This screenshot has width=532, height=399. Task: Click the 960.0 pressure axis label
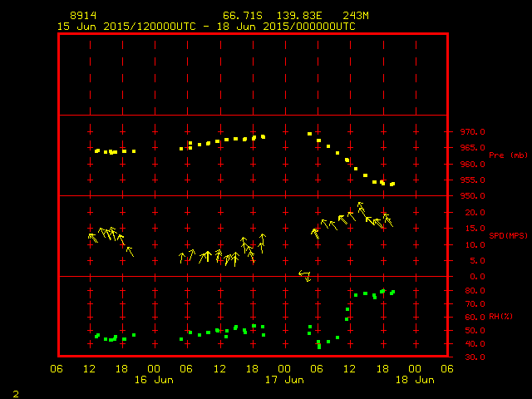point(473,165)
